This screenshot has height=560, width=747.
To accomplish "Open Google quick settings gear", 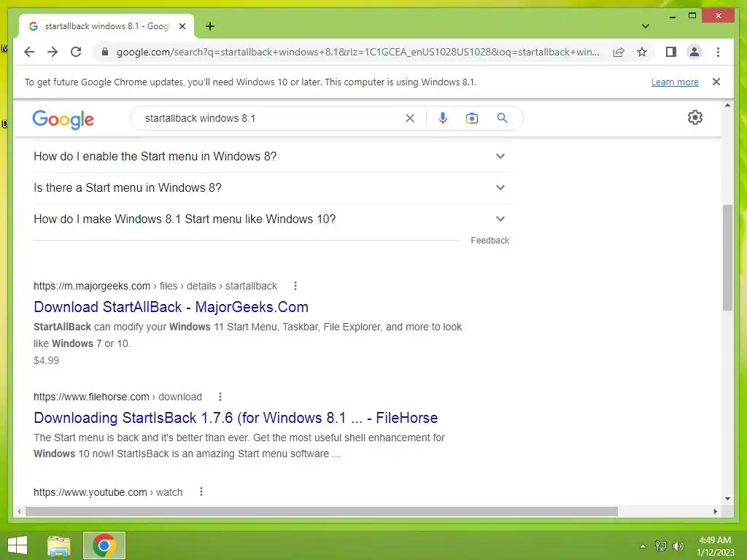I will point(694,117).
